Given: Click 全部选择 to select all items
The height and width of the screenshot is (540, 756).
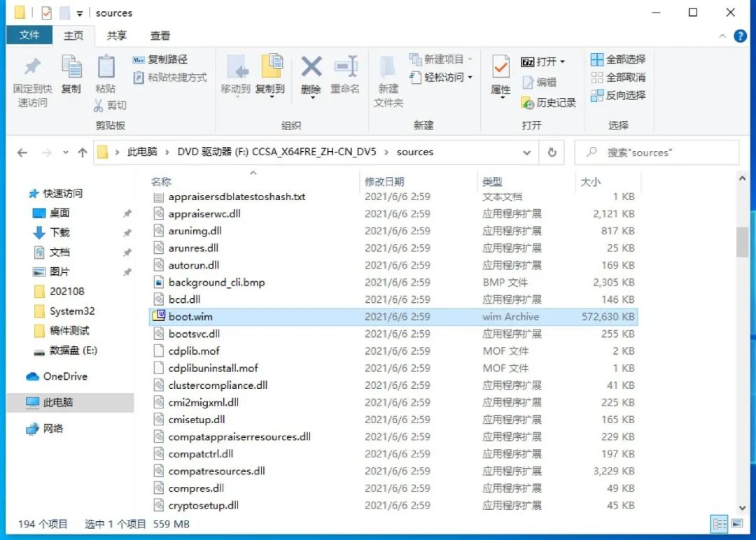Looking at the screenshot, I should [x=620, y=59].
